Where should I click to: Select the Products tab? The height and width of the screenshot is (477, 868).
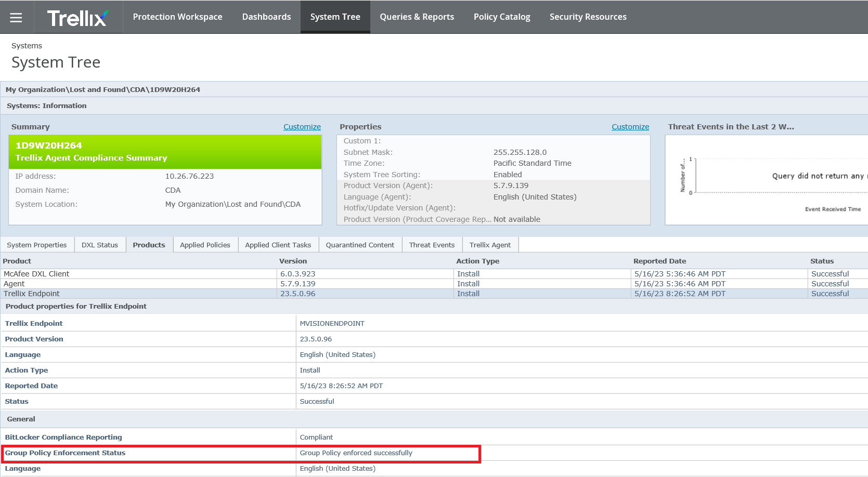coord(149,245)
